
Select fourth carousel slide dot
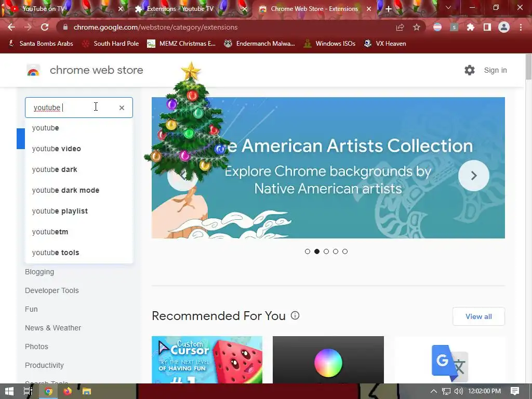(x=336, y=251)
